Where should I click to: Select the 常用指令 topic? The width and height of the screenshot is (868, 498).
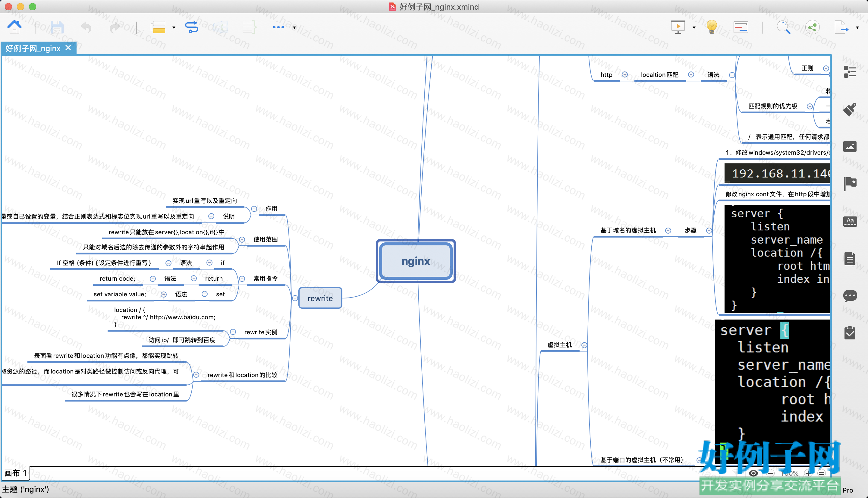pos(266,279)
